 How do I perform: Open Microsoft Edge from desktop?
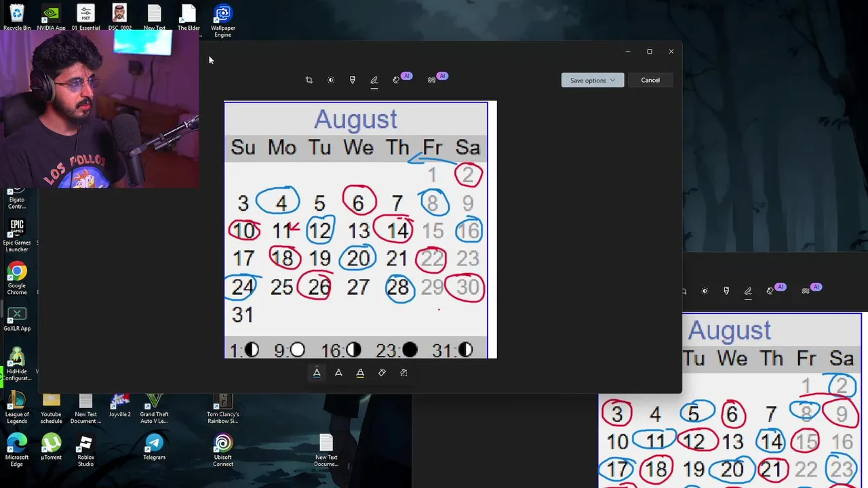17,451
